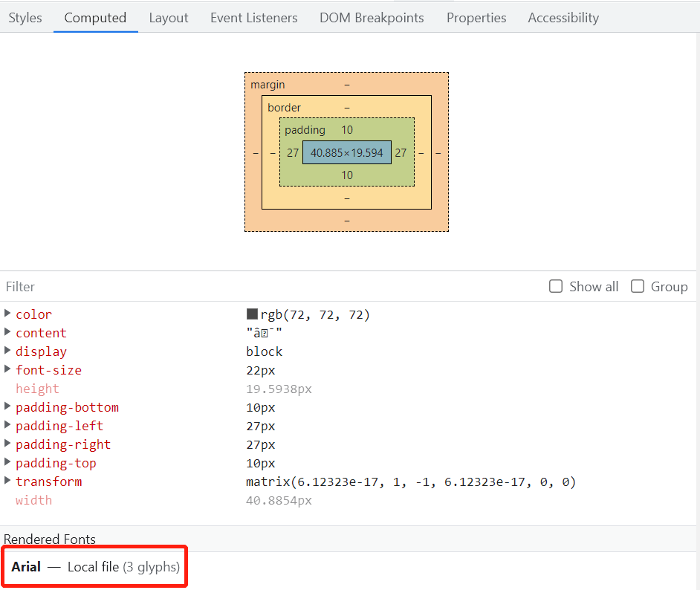The height and width of the screenshot is (590, 700).
Task: Expand the padding-right property
Action: click(7, 444)
